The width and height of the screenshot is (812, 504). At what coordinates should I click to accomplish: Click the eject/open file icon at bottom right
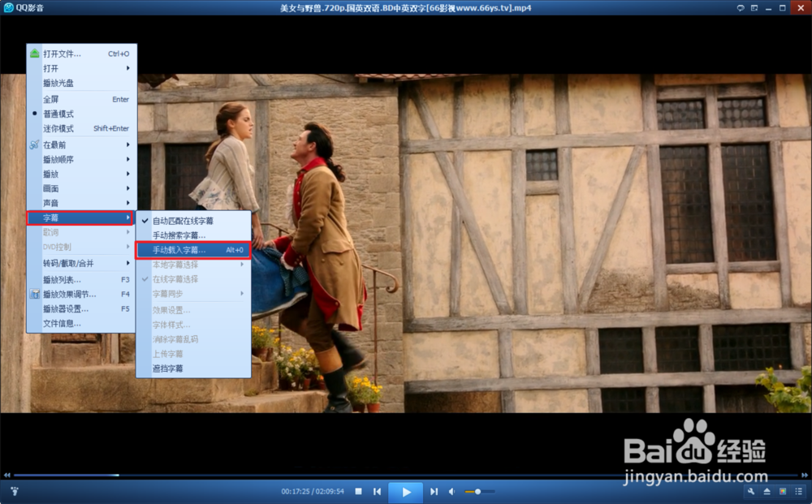767,491
